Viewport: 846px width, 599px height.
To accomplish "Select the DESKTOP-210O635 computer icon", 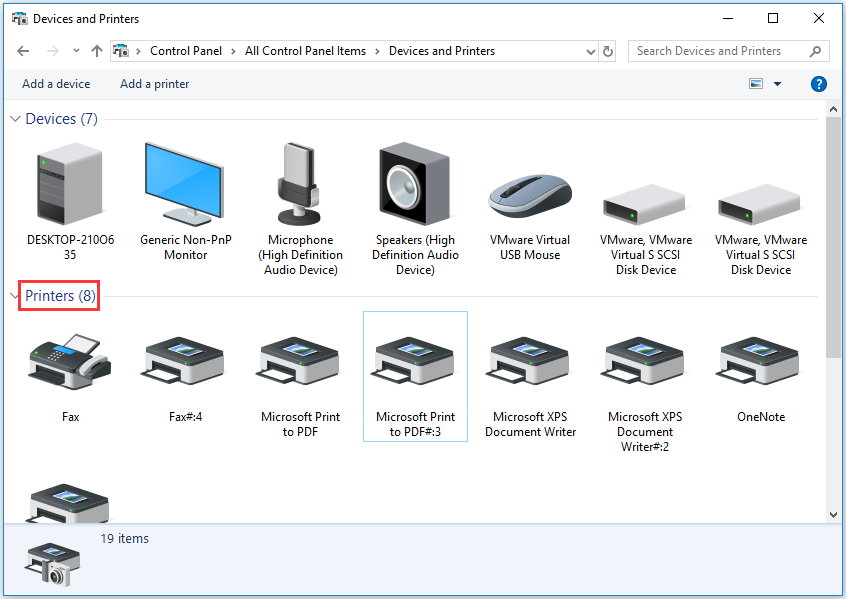I will [x=70, y=184].
